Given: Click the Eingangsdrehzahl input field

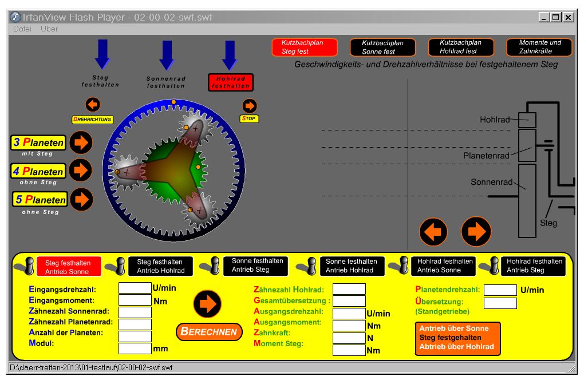Looking at the screenshot, I should tap(135, 288).
